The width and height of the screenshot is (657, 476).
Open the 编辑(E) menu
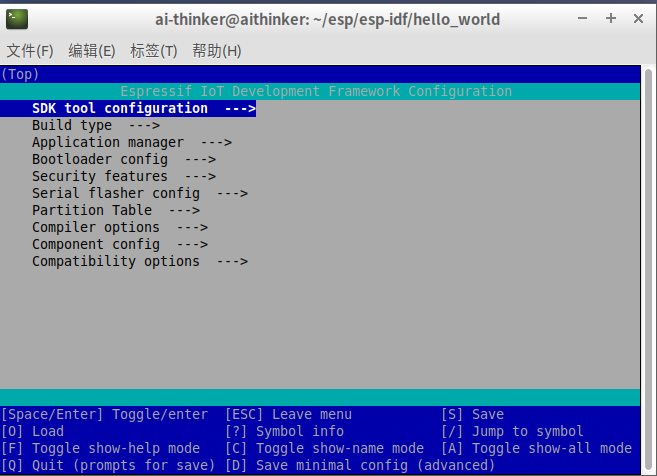pos(92,51)
